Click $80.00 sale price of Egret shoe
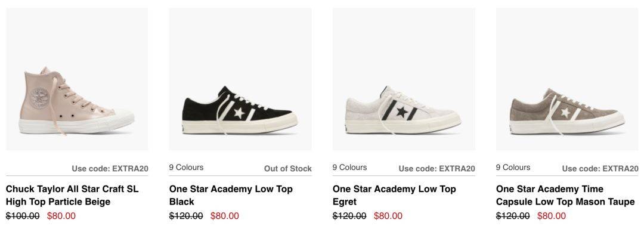644x229 pixels. [388, 216]
